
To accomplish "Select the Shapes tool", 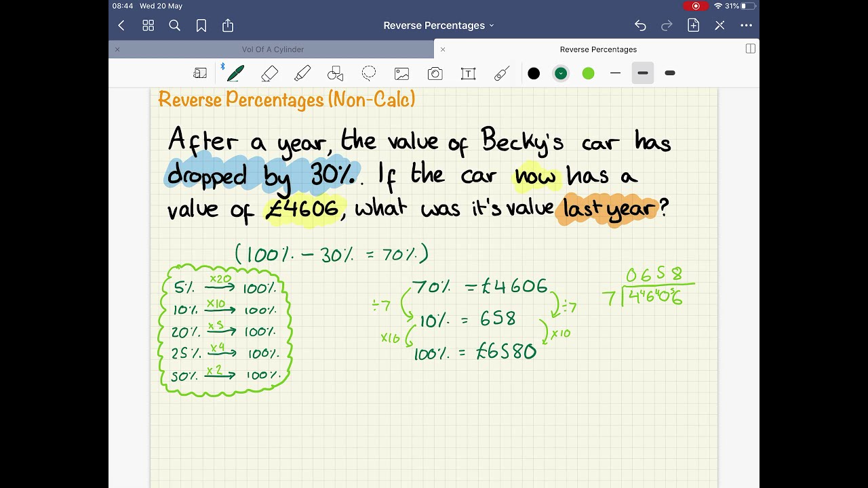I will (335, 73).
